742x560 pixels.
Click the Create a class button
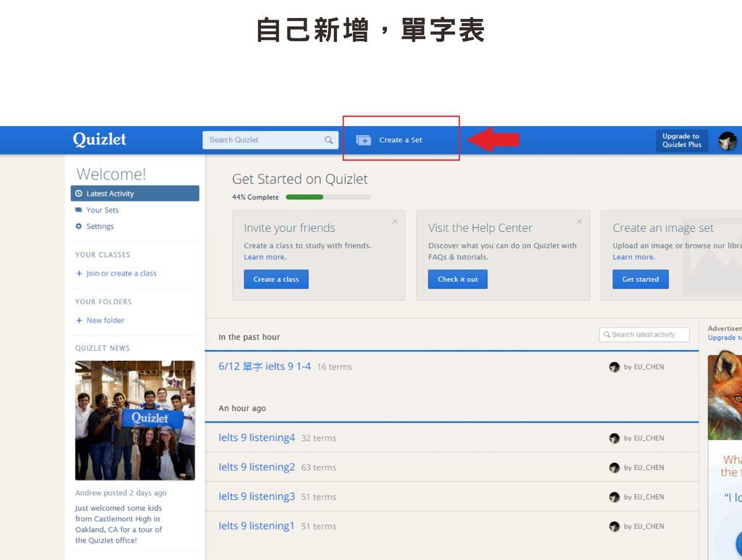click(276, 279)
